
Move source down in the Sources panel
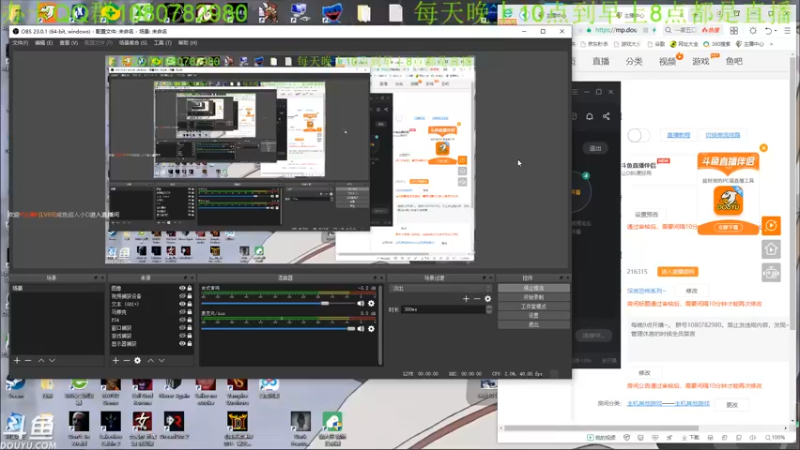pyautogui.click(x=162, y=360)
